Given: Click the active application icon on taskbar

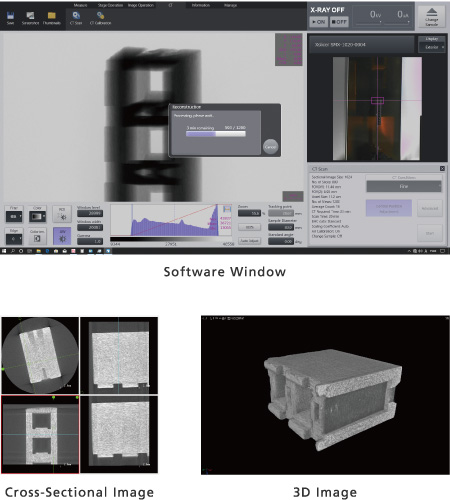Looking at the screenshot, I should pos(108,251).
